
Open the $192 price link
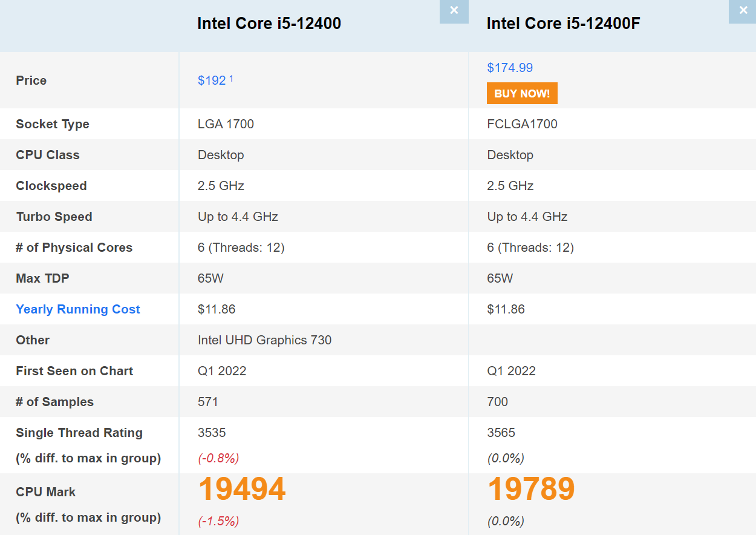[x=212, y=80]
